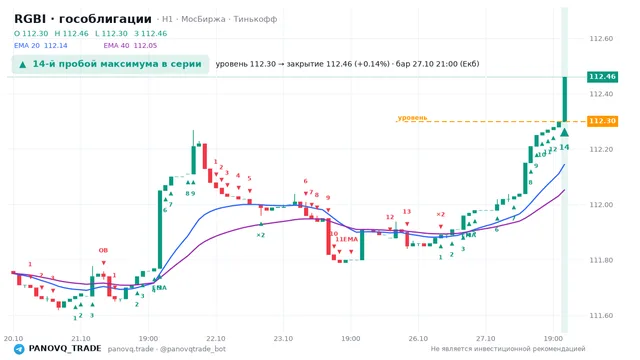Click the 112.20 price axis label
The image size is (640, 360).
(601, 149)
